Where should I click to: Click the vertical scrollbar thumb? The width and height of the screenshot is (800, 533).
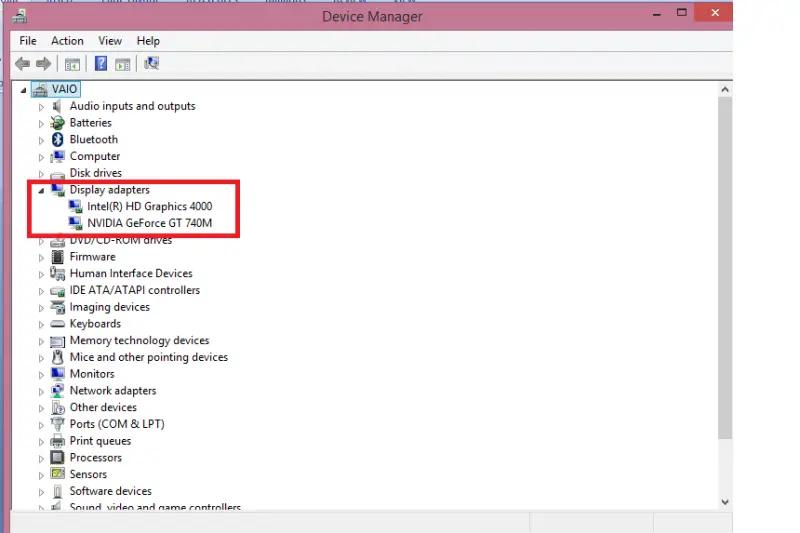click(x=724, y=268)
